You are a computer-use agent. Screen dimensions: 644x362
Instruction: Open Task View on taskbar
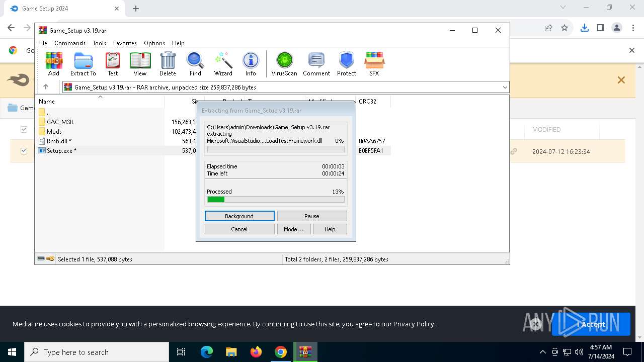[181, 352]
